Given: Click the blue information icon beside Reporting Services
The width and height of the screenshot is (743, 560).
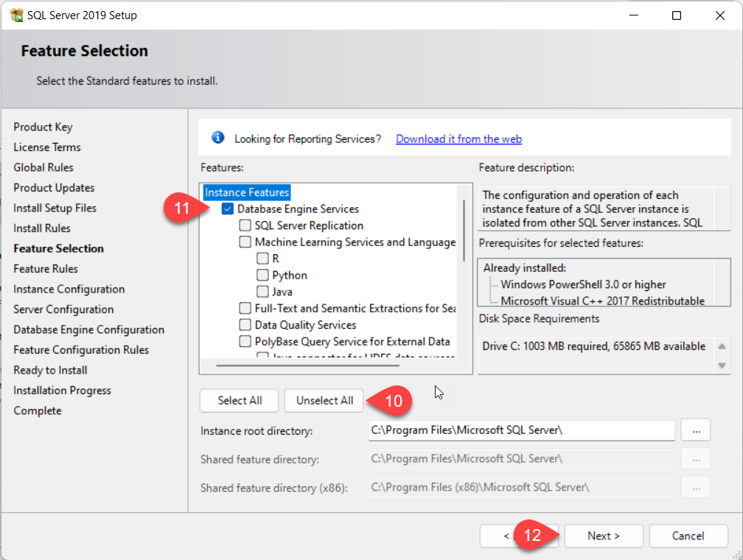Looking at the screenshot, I should click(x=218, y=137).
